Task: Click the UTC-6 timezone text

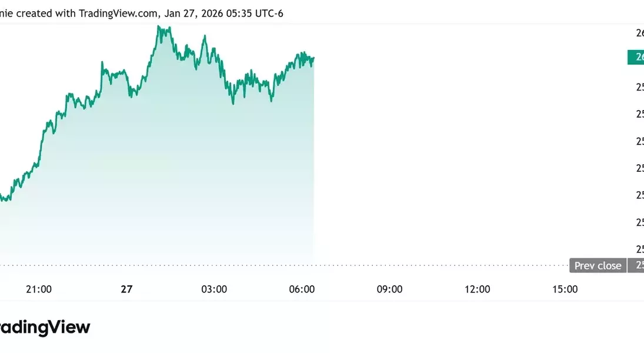Action: coord(268,13)
